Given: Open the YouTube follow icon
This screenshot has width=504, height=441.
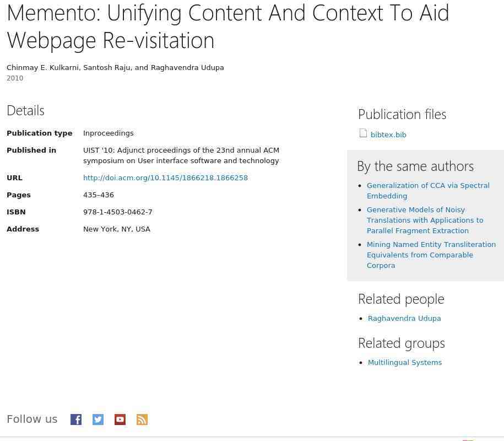Looking at the screenshot, I should (120, 419).
